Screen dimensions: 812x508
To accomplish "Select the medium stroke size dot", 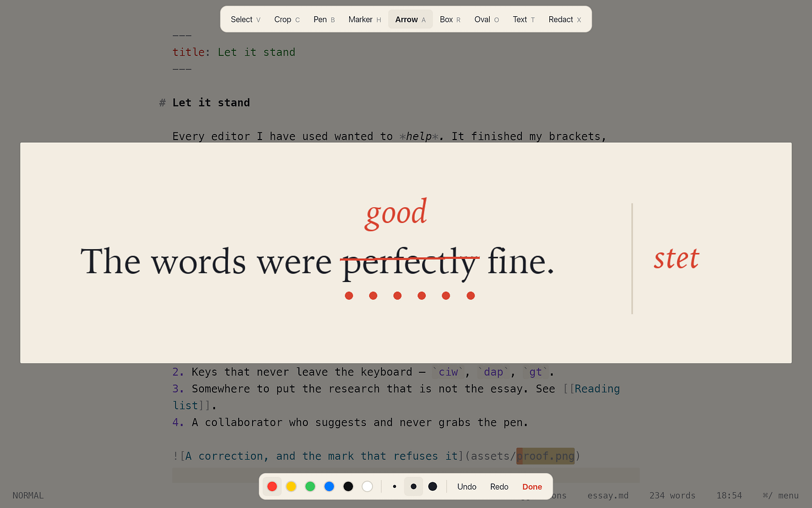I will tap(413, 487).
